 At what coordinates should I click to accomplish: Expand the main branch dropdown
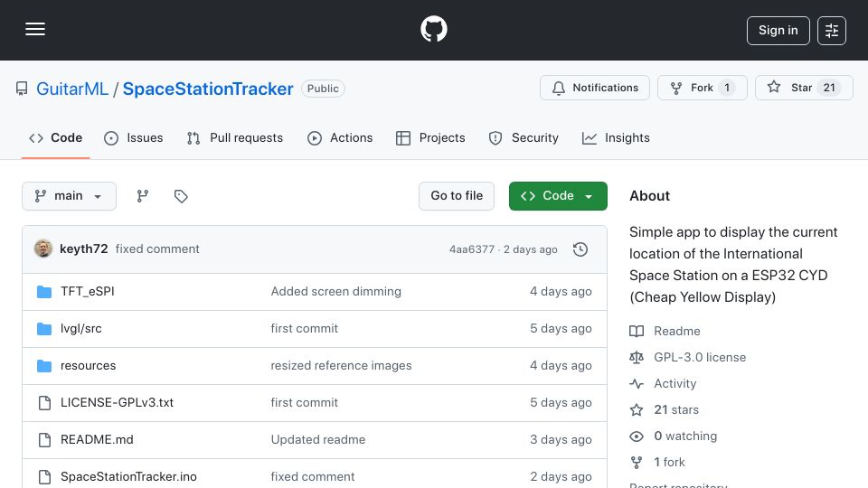[x=69, y=196]
